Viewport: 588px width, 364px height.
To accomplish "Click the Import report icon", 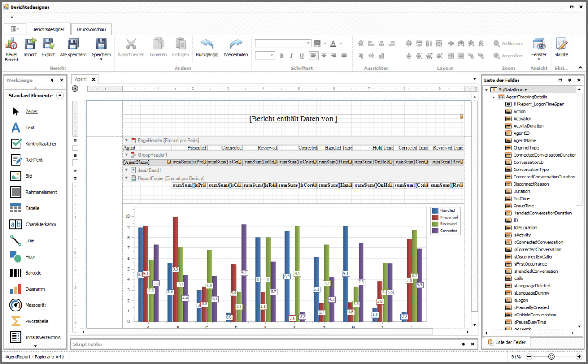I will click(x=30, y=44).
